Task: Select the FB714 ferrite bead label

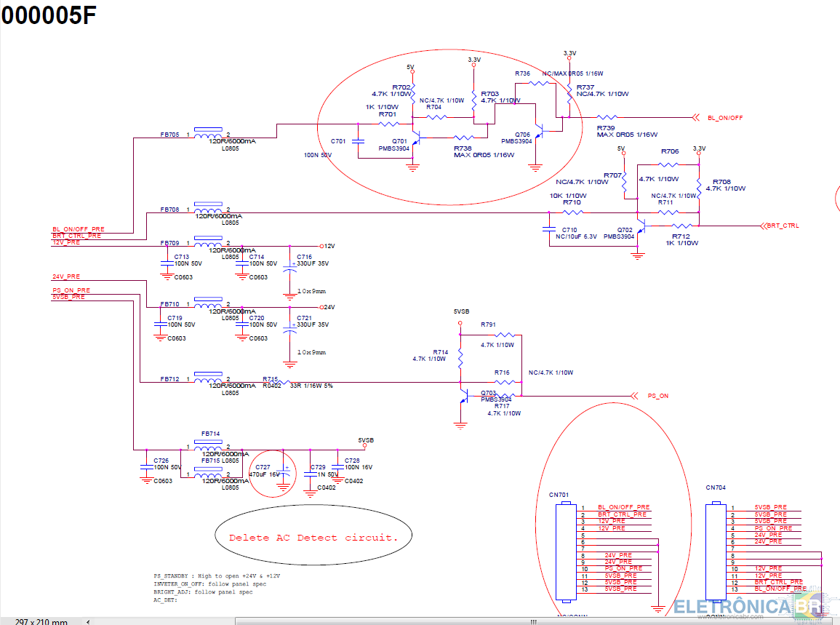Action: tap(210, 434)
